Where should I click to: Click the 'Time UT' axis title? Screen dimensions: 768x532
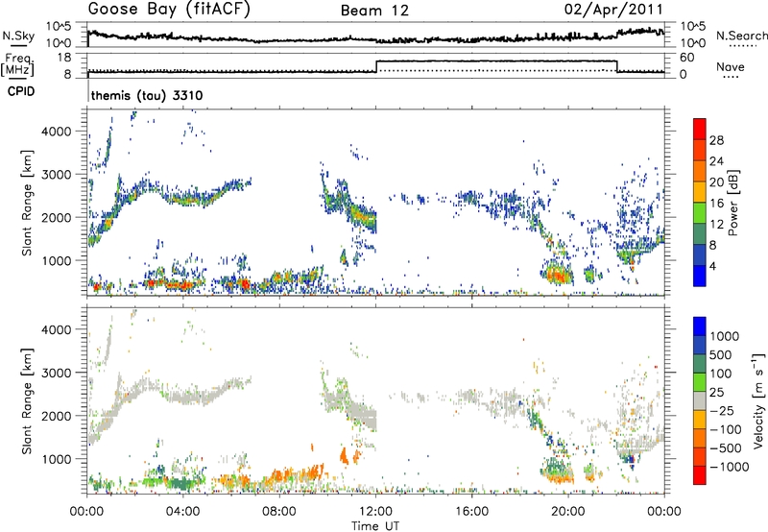tap(375, 526)
